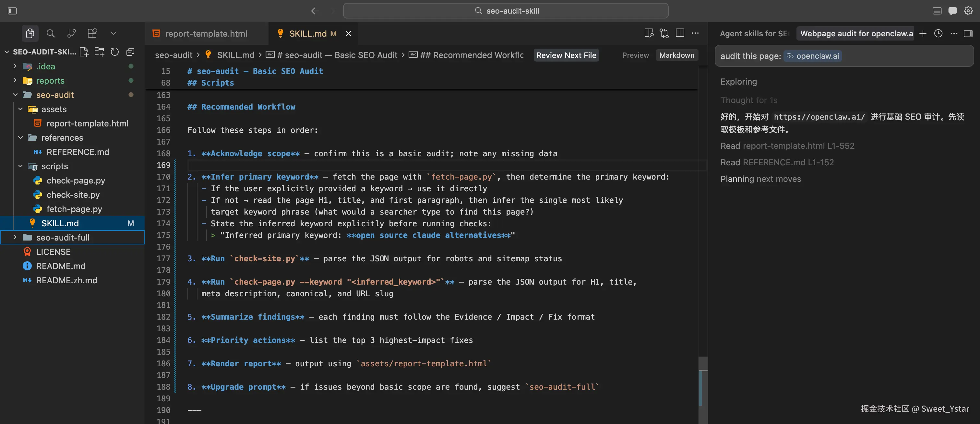The width and height of the screenshot is (980, 424).
Task: Click the Review Next File button
Action: (566, 55)
